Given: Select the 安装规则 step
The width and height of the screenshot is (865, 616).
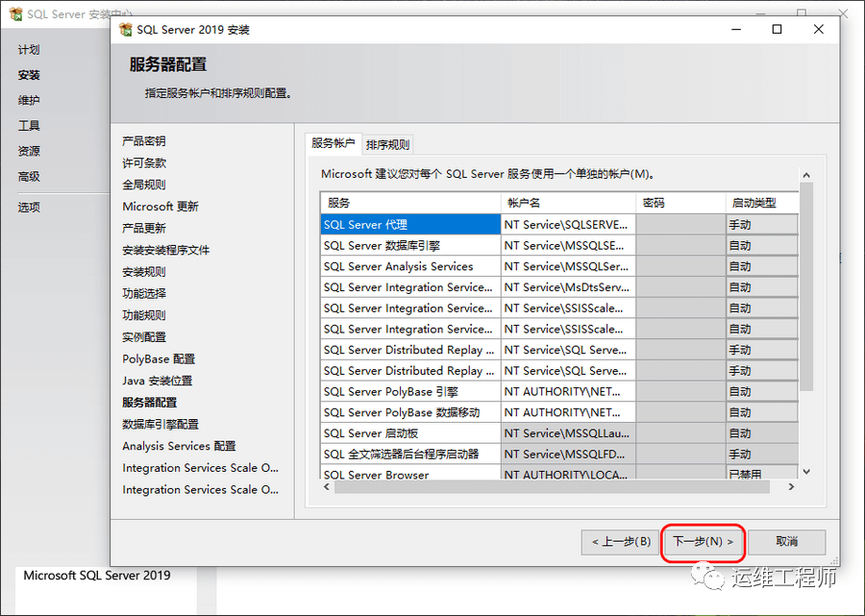Looking at the screenshot, I should coord(144,272).
